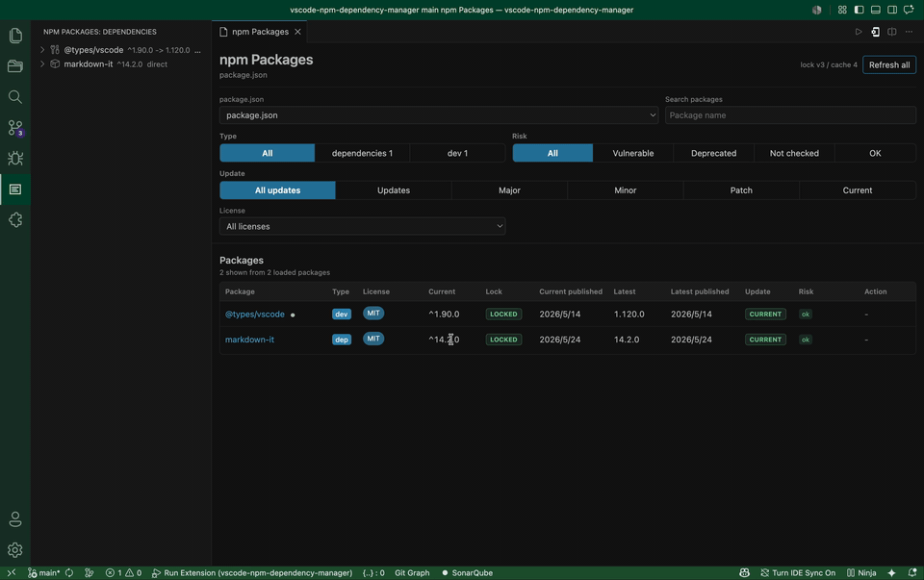Image resolution: width=924 pixels, height=580 pixels.
Task: Filter Update by Current
Action: (857, 190)
